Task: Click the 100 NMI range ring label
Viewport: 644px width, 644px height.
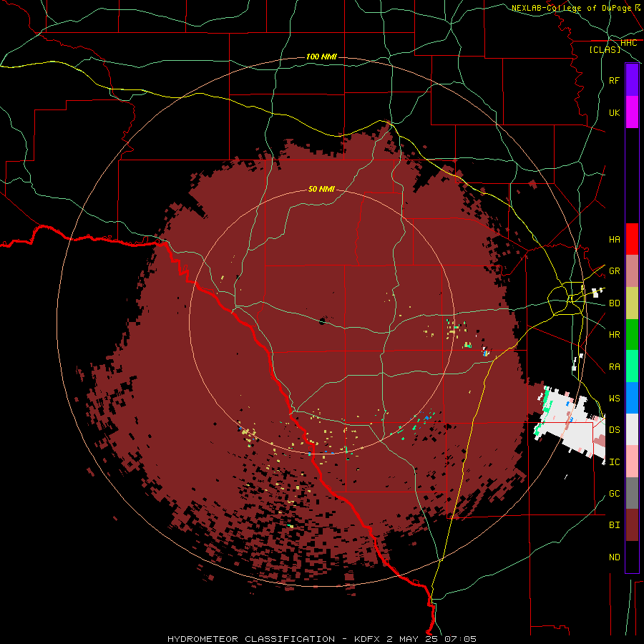Action: click(321, 57)
